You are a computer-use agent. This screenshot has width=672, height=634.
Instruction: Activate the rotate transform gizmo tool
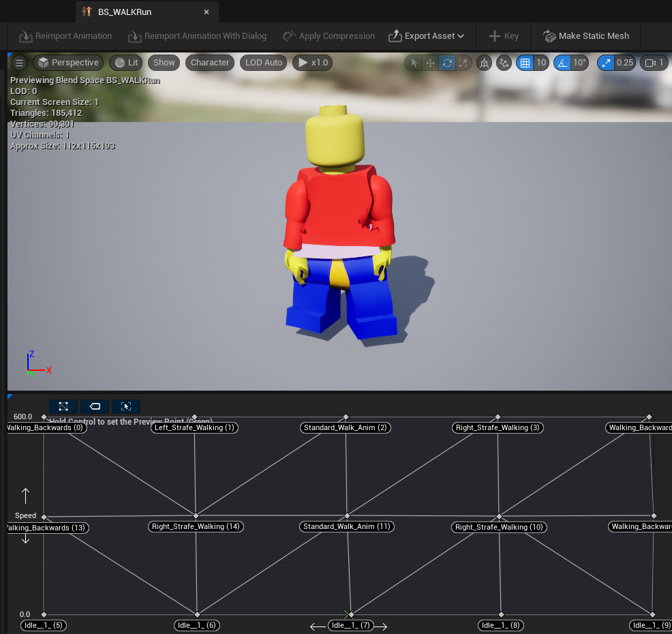(x=447, y=63)
